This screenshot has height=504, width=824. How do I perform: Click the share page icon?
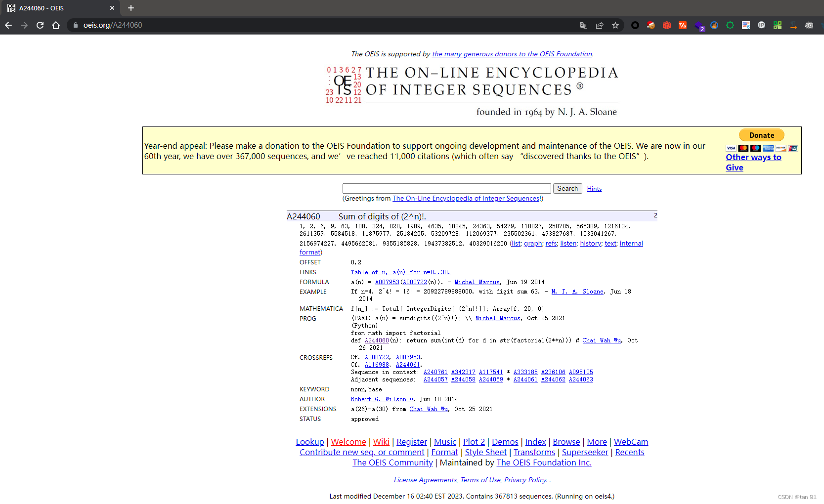tap(600, 25)
